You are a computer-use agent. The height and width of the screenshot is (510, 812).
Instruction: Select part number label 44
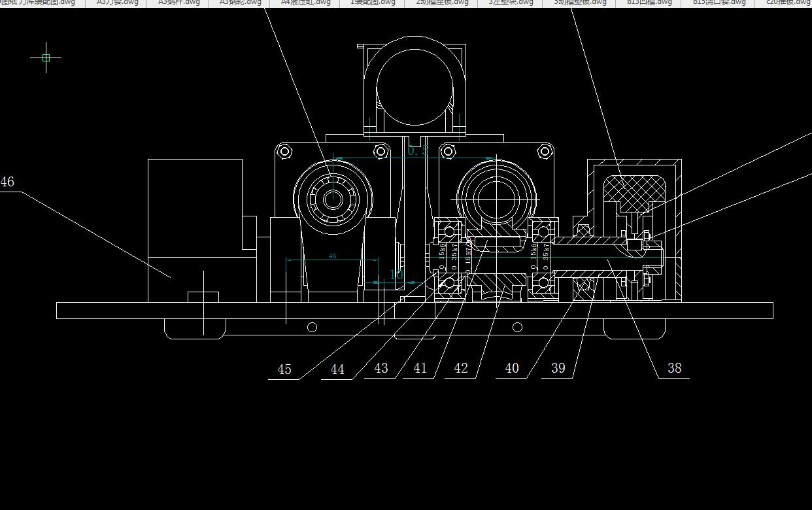(x=337, y=369)
